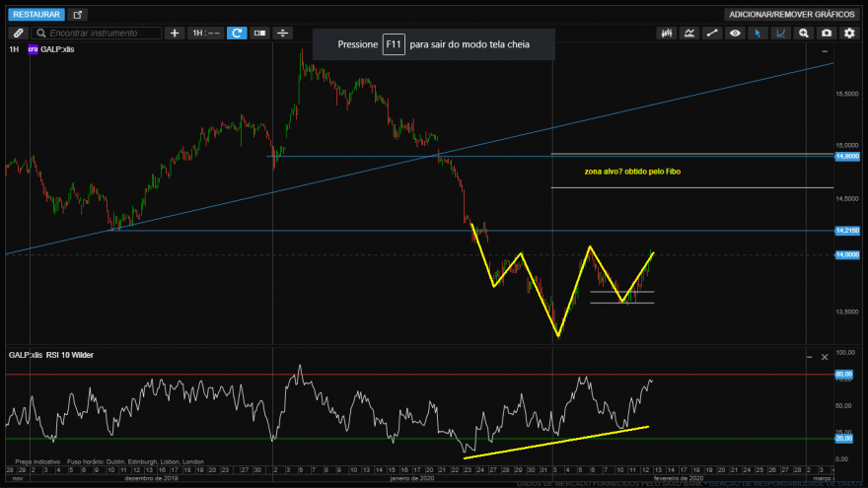
Task: Click ADICIONAR/REMOVER GRÁFICOS button
Action: coord(792,15)
